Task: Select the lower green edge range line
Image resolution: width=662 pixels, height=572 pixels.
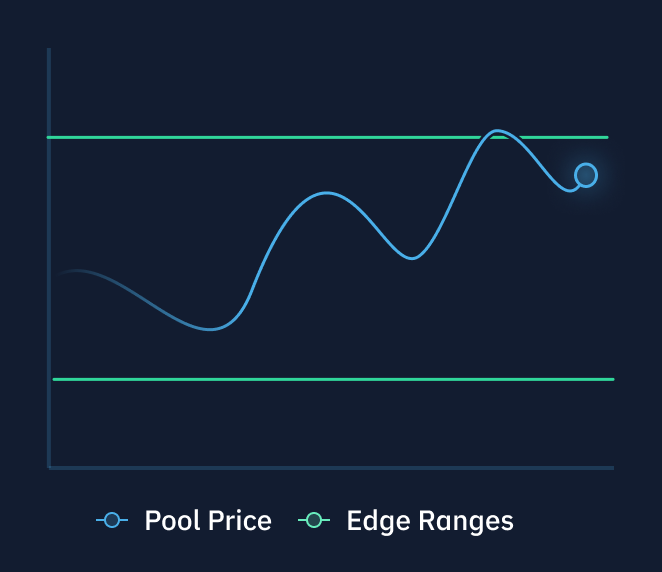Action: [334, 380]
